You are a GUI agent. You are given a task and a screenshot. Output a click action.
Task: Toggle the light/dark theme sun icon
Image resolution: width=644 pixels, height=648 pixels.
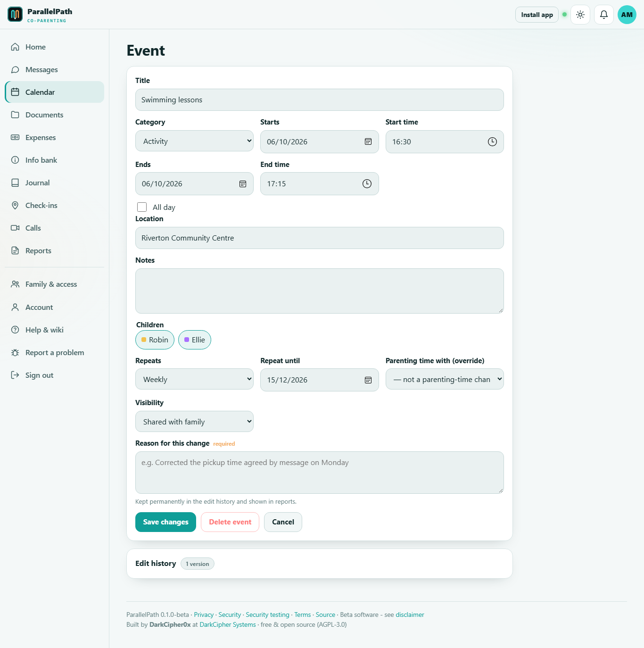580,15
